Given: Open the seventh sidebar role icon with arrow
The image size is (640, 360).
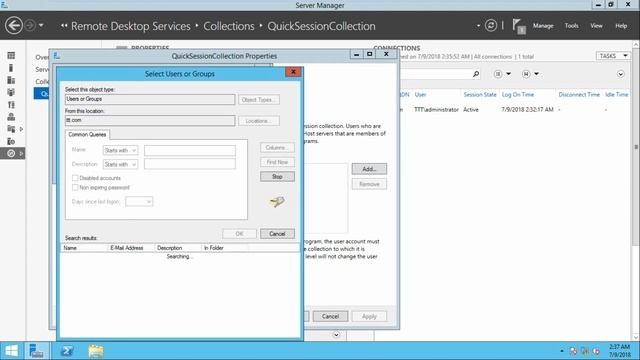Looking at the screenshot, I should (12, 129).
